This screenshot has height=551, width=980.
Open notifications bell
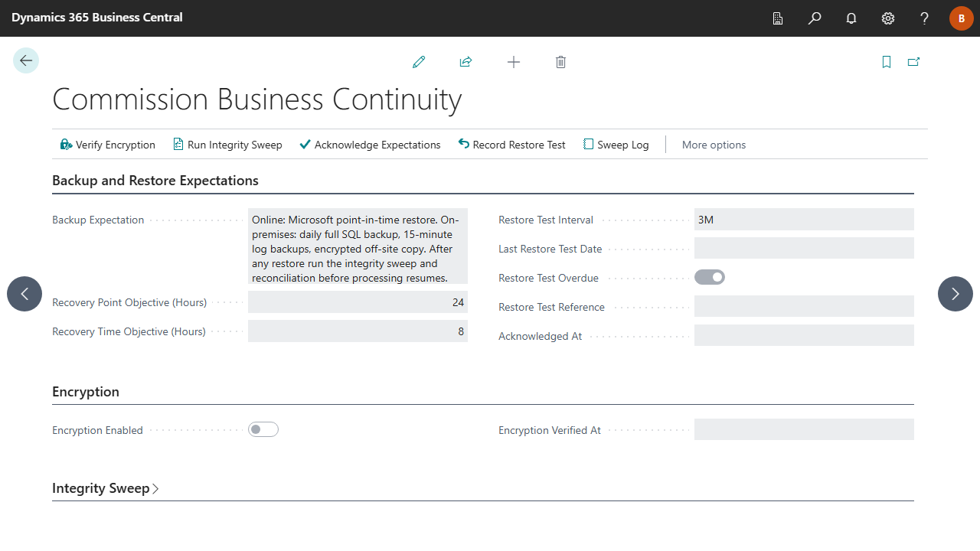pyautogui.click(x=851, y=18)
